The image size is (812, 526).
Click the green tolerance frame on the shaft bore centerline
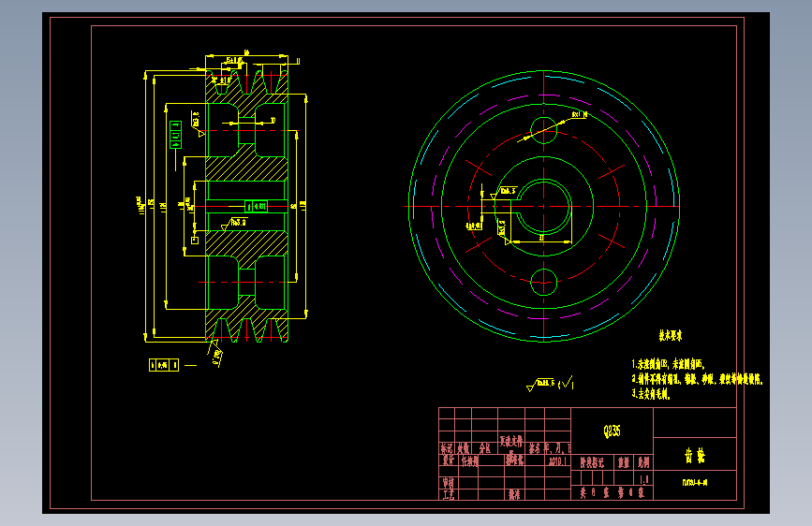click(x=256, y=207)
